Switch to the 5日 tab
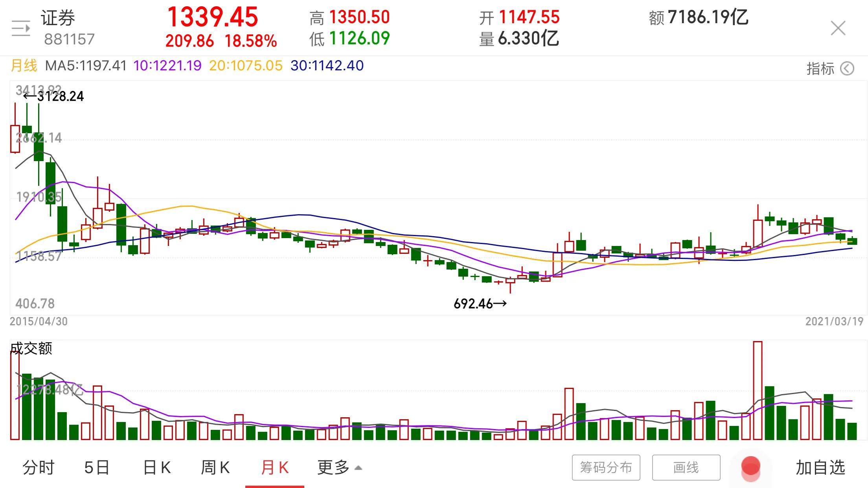 (x=97, y=468)
